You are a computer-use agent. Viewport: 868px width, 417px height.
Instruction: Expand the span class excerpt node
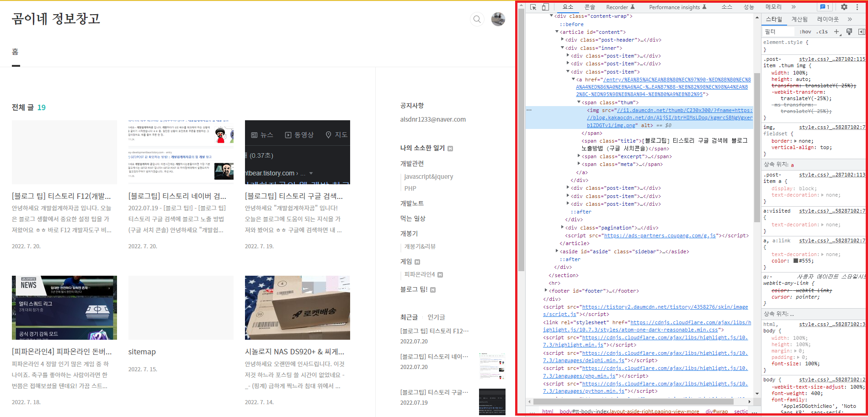coord(579,156)
